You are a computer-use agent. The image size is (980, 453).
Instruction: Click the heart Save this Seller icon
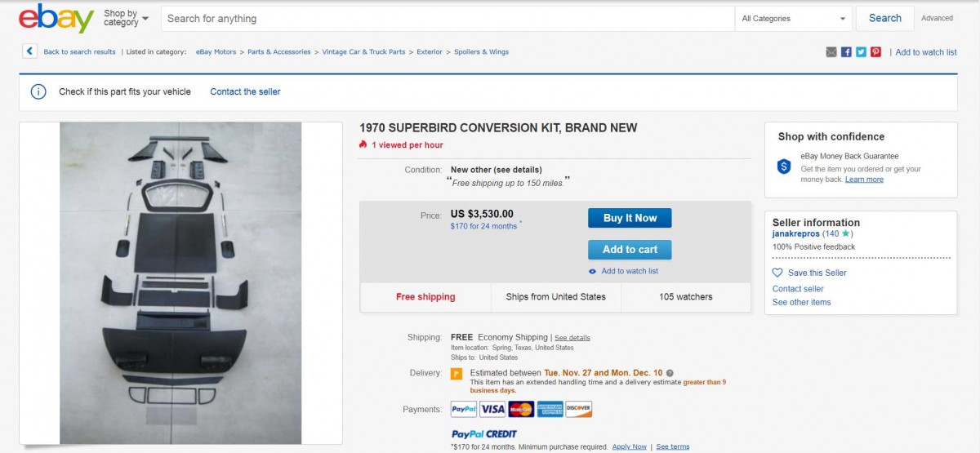pos(777,273)
